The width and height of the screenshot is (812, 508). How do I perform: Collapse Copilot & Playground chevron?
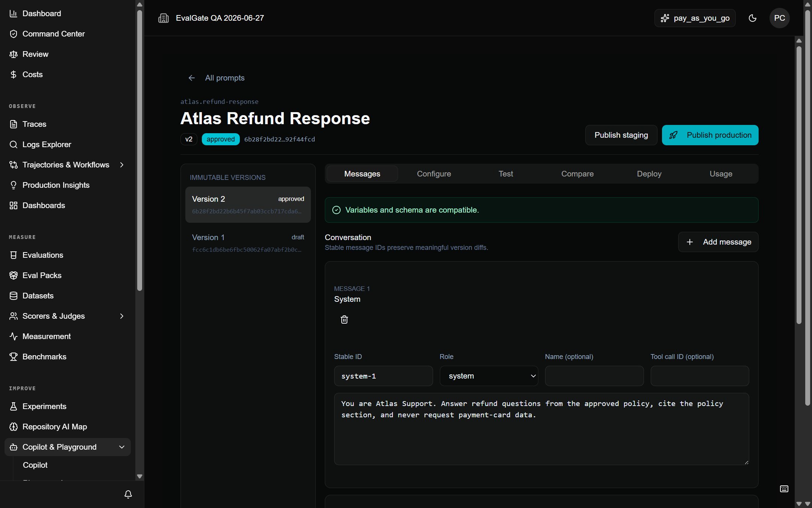coord(122,447)
